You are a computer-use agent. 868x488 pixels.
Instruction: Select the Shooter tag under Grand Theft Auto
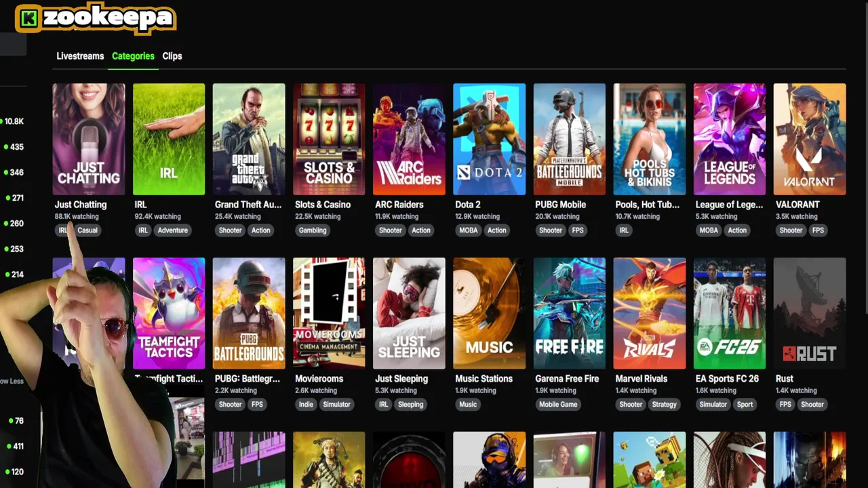point(230,230)
